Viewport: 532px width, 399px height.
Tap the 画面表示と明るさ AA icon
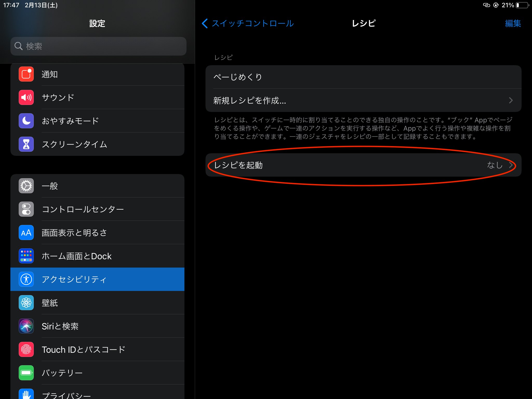[26, 232]
